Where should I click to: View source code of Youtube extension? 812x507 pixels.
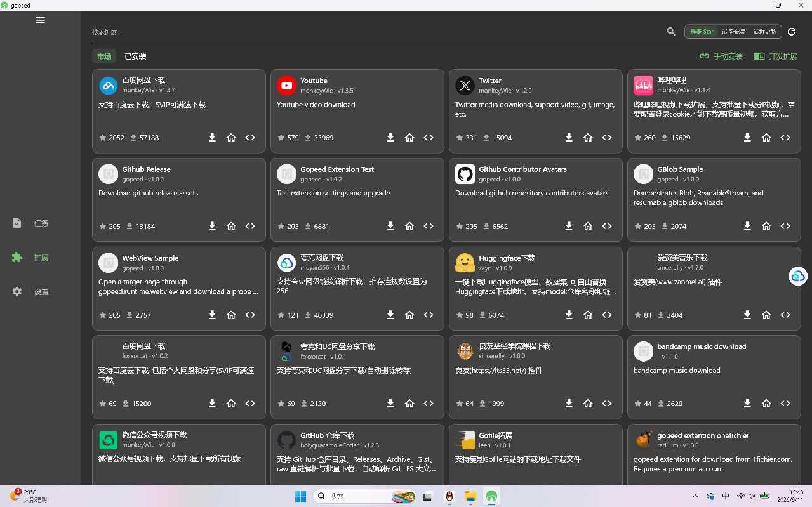click(429, 138)
